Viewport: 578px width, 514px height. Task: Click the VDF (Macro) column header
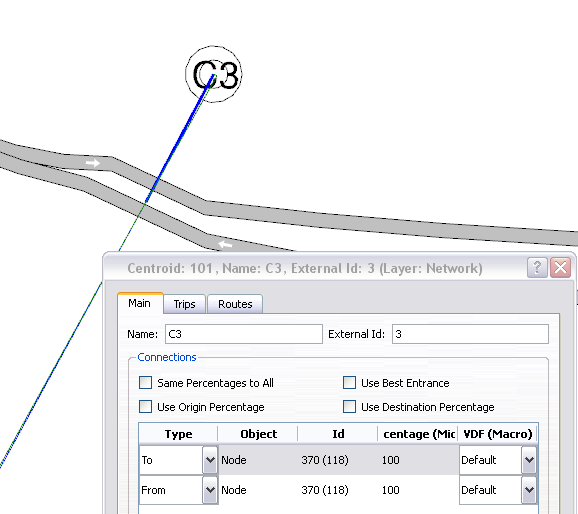point(498,434)
